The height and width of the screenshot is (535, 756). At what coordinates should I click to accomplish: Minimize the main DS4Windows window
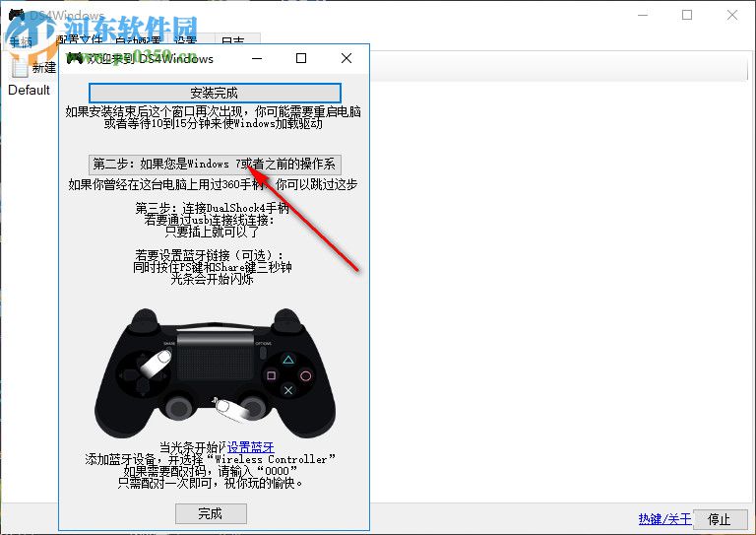click(x=643, y=15)
